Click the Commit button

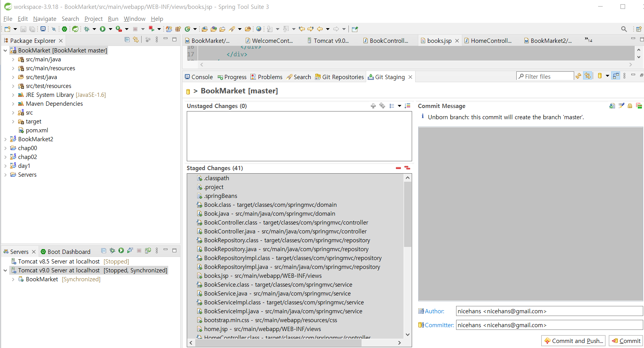pos(626,341)
